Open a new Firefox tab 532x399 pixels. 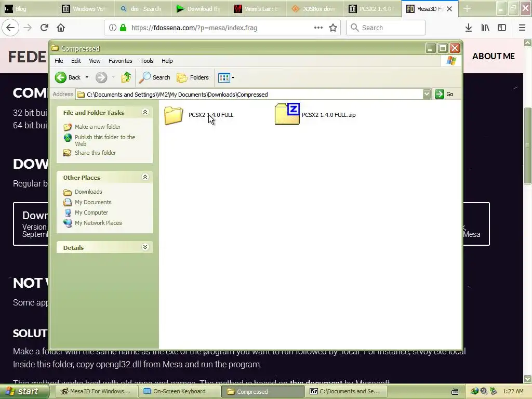(467, 9)
